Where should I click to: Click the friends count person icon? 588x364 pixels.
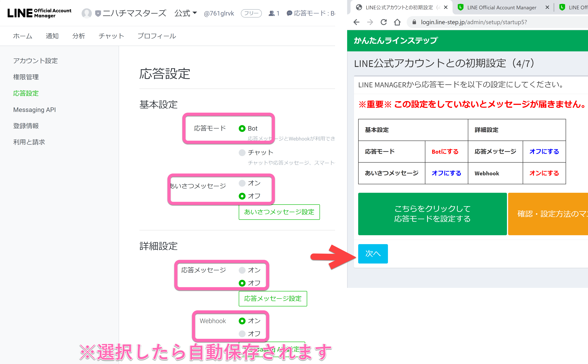pos(272,13)
